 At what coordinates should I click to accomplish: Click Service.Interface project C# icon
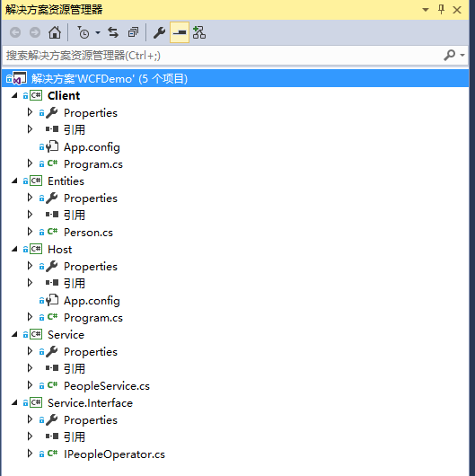pyautogui.click(x=36, y=403)
